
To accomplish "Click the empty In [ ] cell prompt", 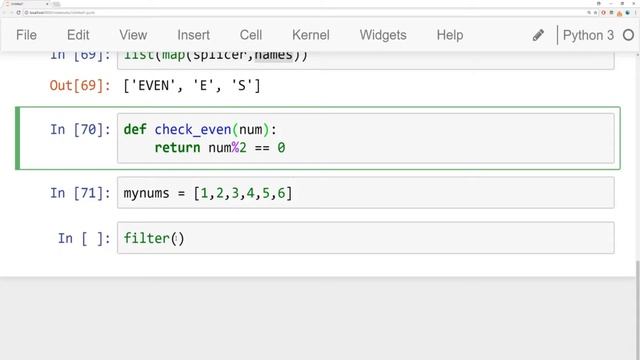I will click(84, 238).
